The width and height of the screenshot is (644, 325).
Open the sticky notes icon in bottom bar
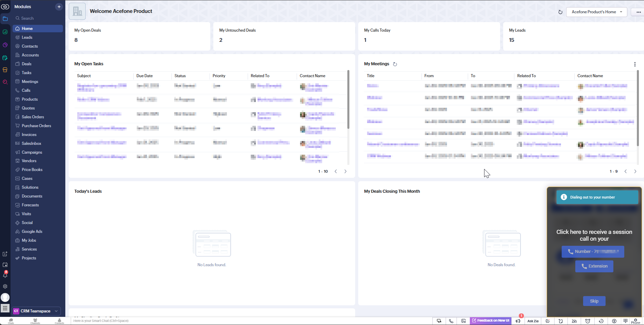click(x=561, y=321)
